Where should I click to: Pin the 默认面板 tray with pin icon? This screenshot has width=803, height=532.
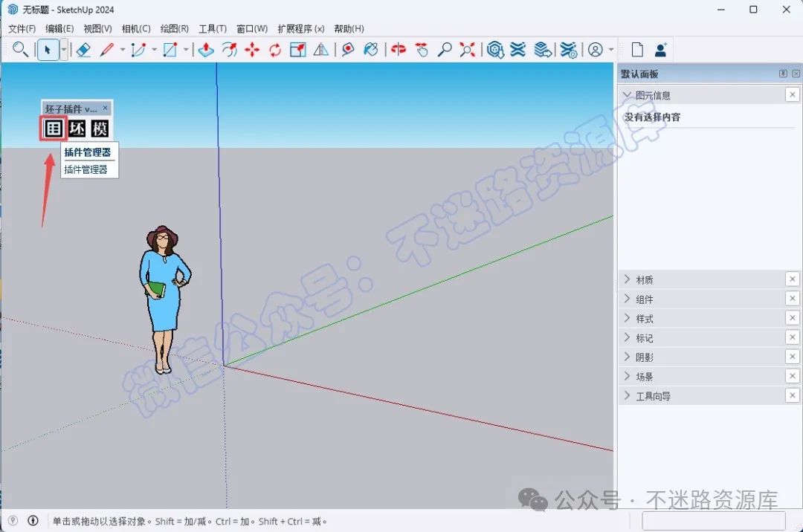point(783,74)
